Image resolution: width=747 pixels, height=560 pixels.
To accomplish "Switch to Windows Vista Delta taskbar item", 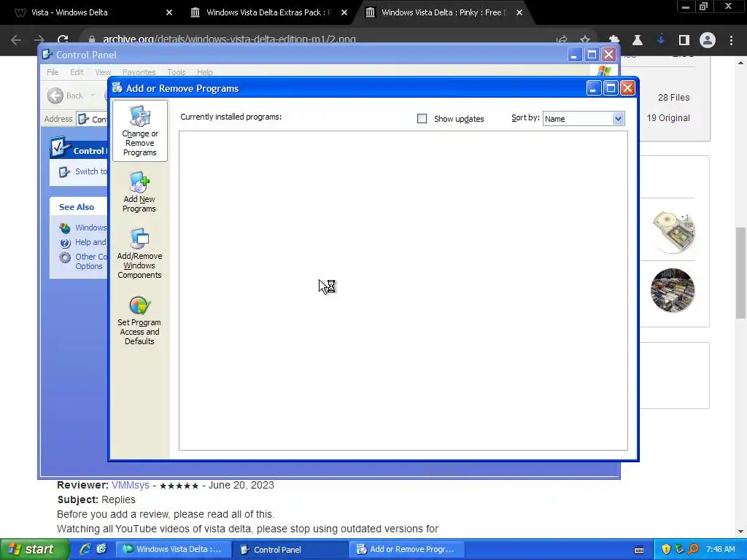I will click(x=172, y=549).
